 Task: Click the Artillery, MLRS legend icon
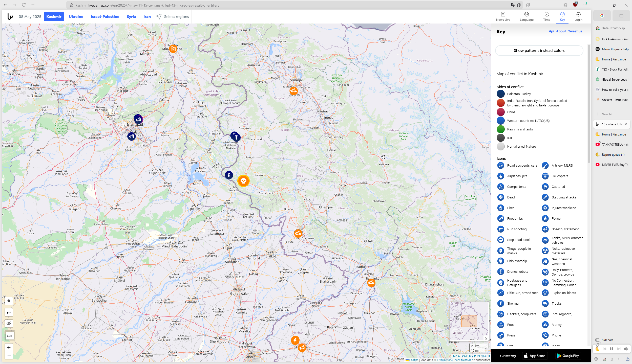tap(545, 166)
